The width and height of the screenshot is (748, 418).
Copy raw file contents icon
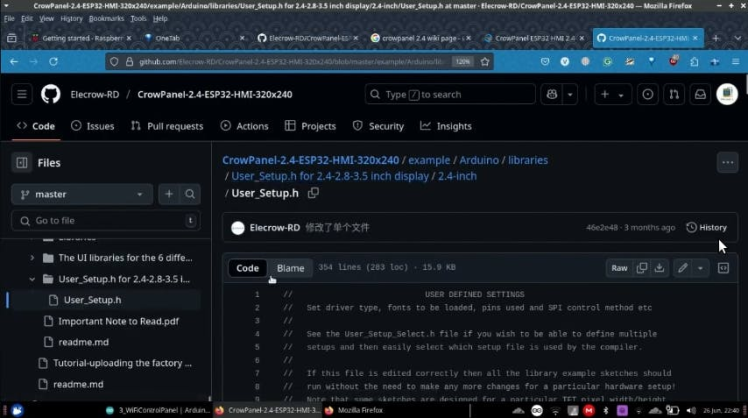click(x=642, y=268)
